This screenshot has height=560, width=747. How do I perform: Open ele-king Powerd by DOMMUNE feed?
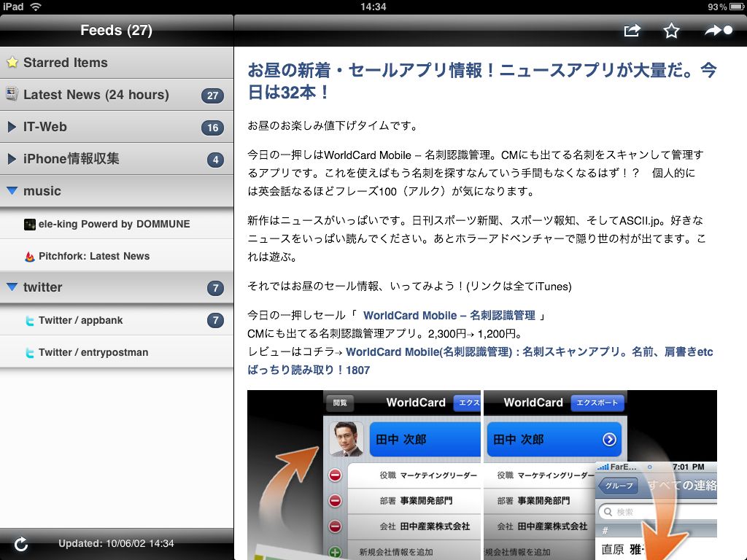point(117,224)
